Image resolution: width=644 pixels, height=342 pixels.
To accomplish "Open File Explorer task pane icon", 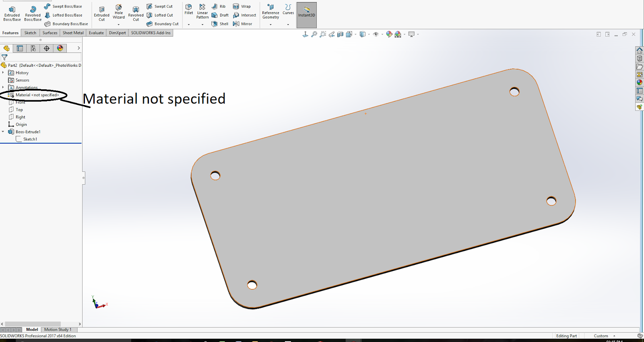I will pyautogui.click(x=640, y=66).
